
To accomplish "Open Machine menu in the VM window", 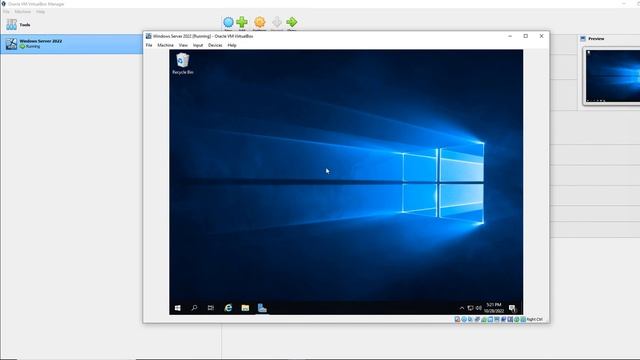I will click(x=165, y=45).
